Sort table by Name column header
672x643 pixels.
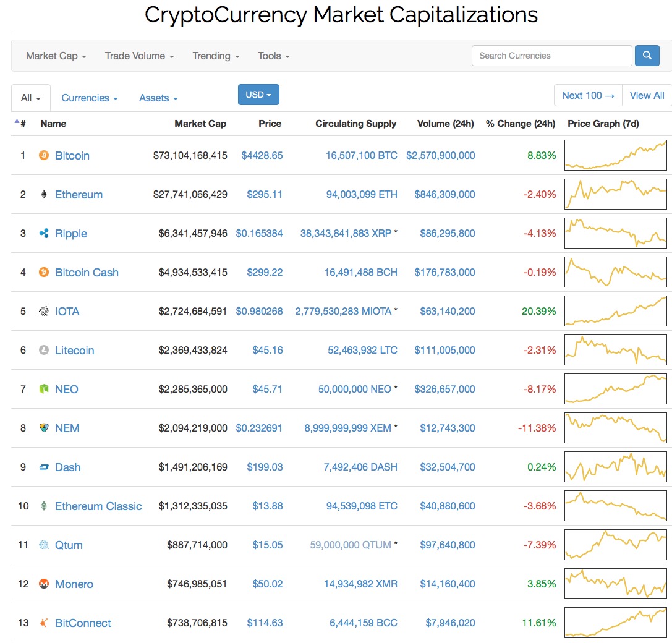point(53,124)
